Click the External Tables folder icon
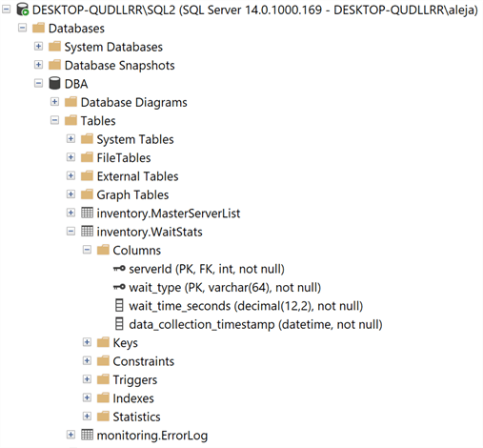 (87, 175)
